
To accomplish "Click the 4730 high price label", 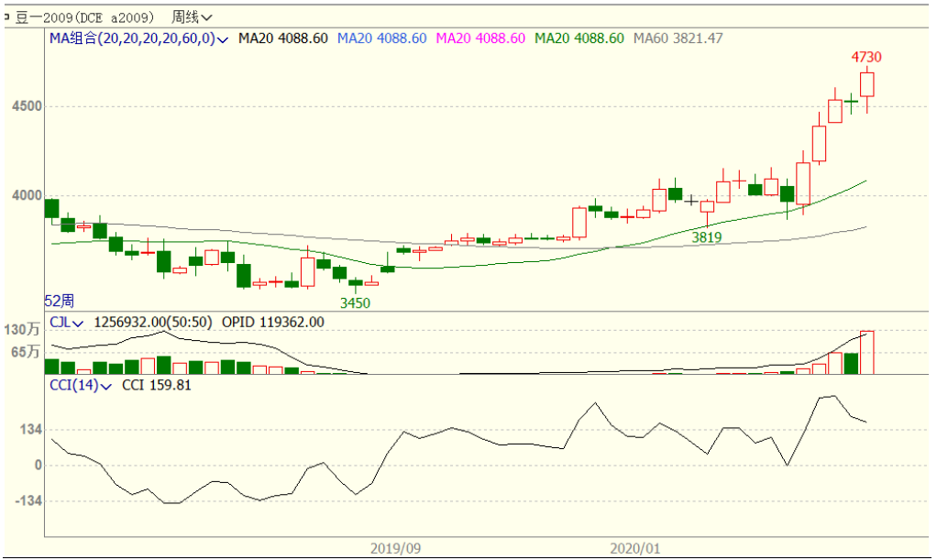I will [866, 58].
